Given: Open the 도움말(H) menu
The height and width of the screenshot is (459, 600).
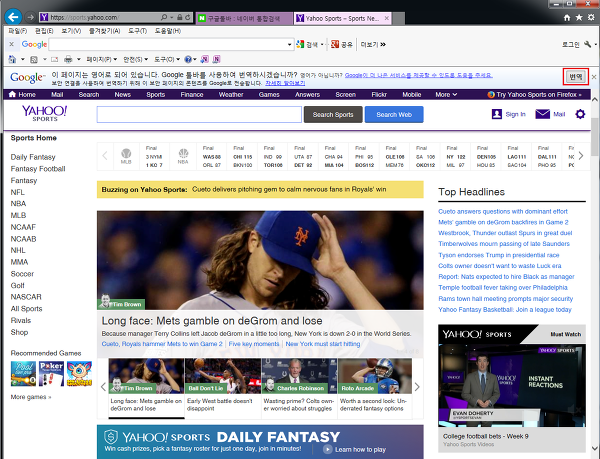Looking at the screenshot, I should (x=168, y=31).
